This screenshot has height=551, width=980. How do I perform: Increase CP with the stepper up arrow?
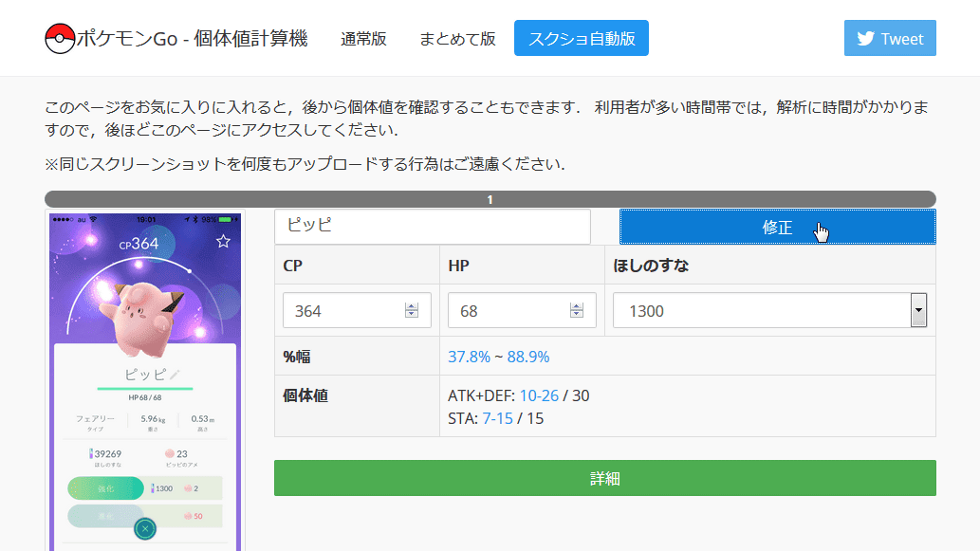411,306
